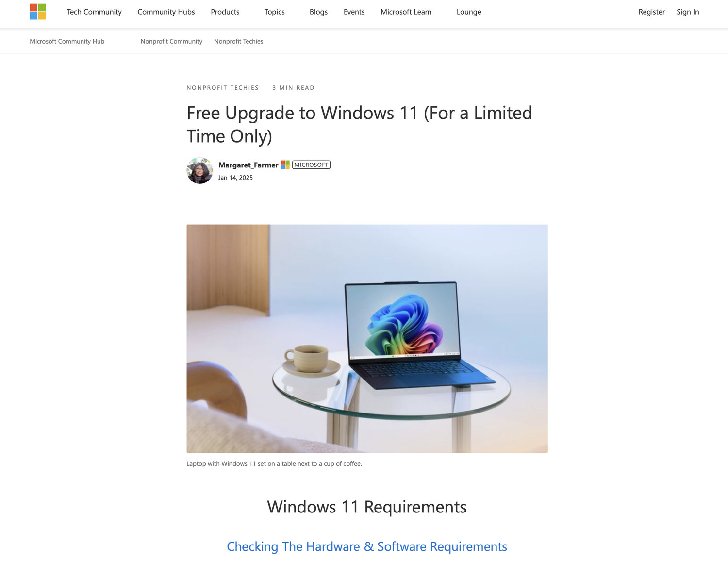The image size is (728, 561).
Task: Click the Microsoft badge icon beside author name
Action: [x=285, y=165]
